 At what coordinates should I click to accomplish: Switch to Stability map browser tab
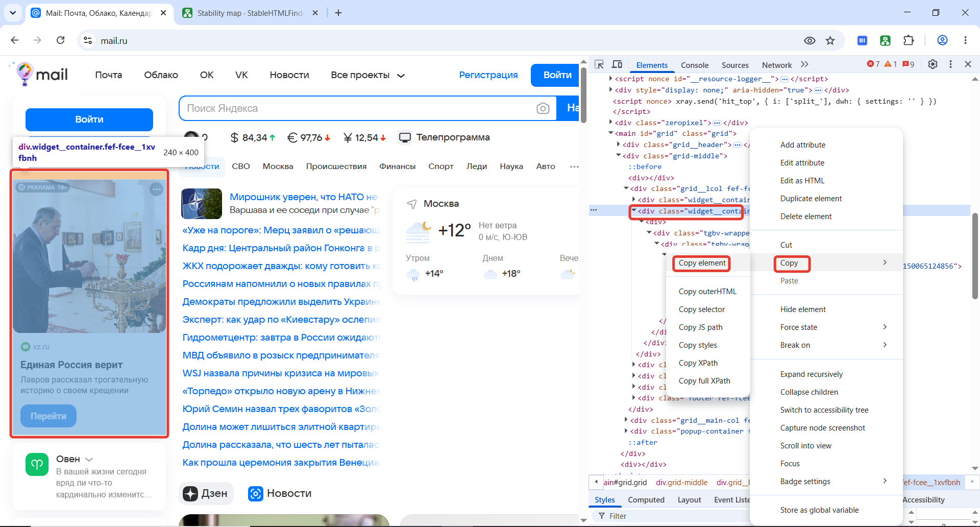tap(250, 13)
